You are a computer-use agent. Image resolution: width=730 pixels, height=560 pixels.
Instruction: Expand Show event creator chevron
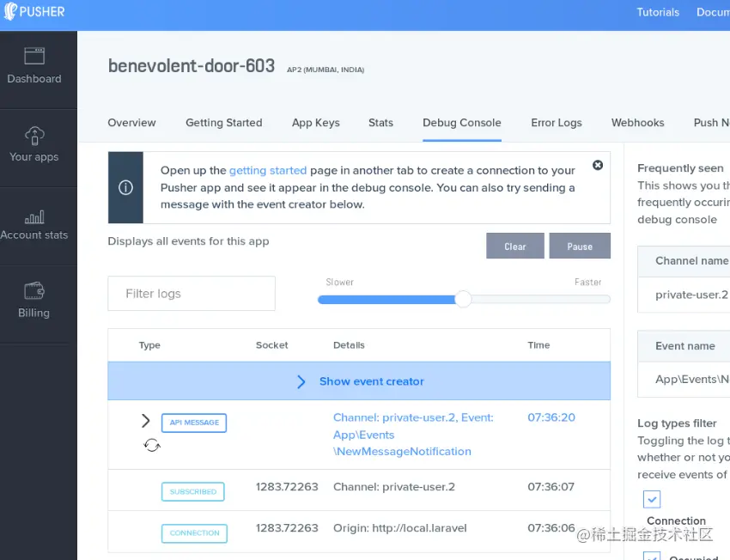301,381
